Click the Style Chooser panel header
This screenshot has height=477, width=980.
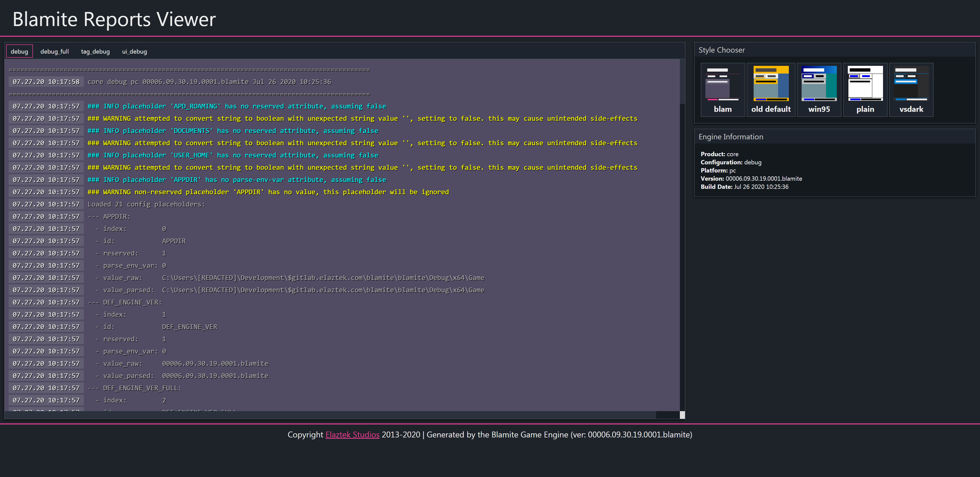tap(721, 50)
